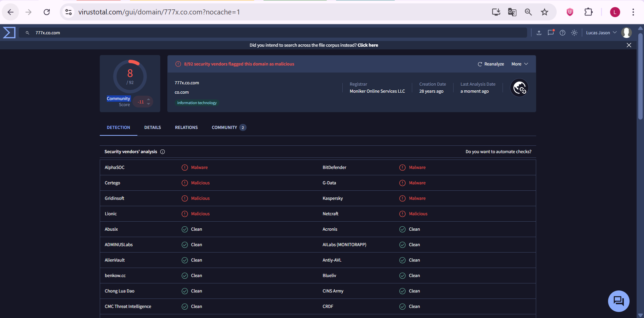The image size is (644, 318).
Task: Downvote the community score
Action: click(x=148, y=104)
